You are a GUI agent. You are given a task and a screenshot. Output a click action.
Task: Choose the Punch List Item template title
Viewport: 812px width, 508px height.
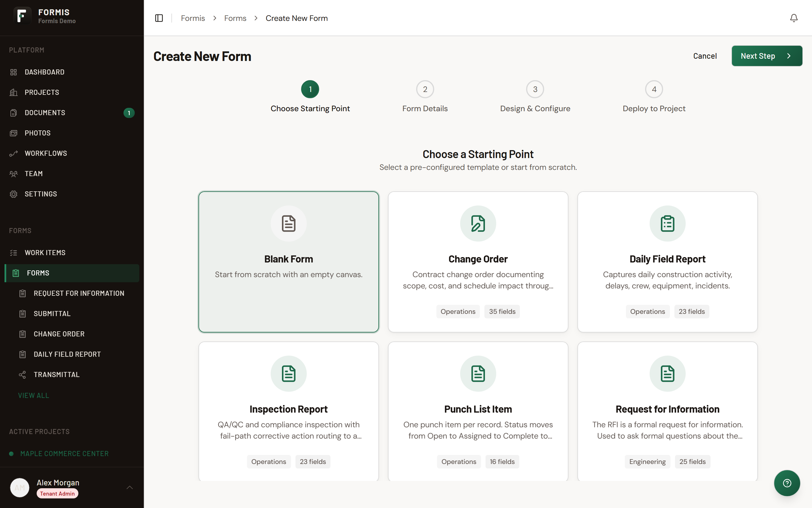pyautogui.click(x=478, y=409)
